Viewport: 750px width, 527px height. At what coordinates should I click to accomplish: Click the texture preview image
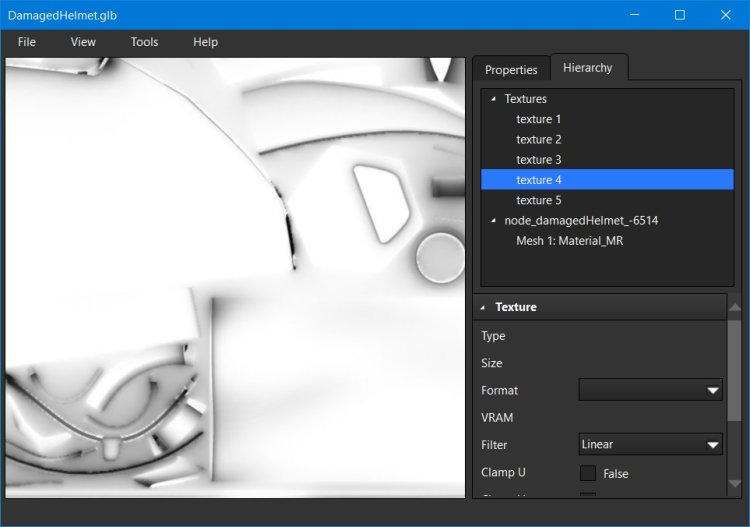tap(235, 277)
